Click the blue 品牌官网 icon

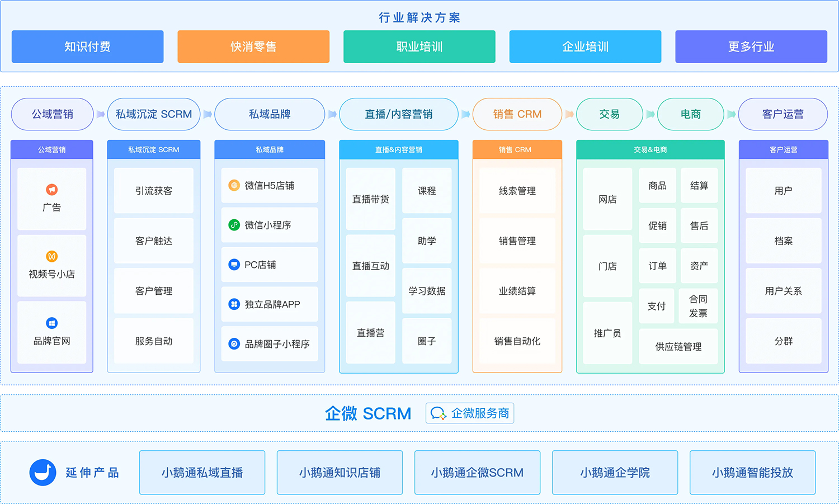click(51, 323)
